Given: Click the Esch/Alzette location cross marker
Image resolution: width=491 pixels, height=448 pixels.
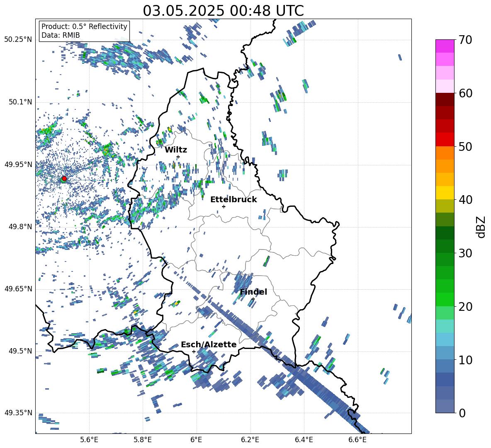Looking at the screenshot, I should point(194,351).
